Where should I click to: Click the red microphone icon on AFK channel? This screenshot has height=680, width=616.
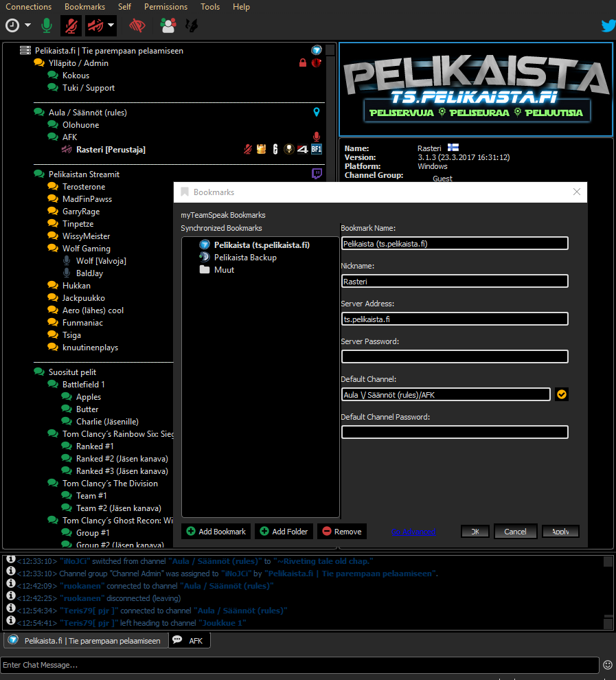(317, 137)
